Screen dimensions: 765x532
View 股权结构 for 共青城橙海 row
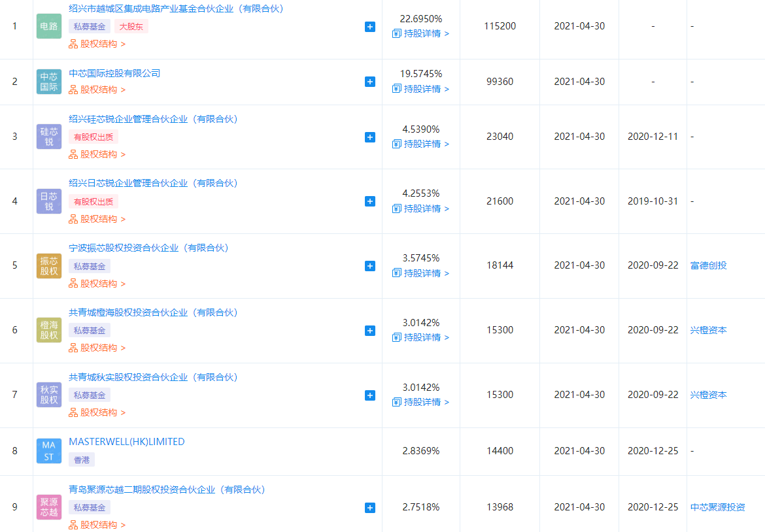point(97,348)
